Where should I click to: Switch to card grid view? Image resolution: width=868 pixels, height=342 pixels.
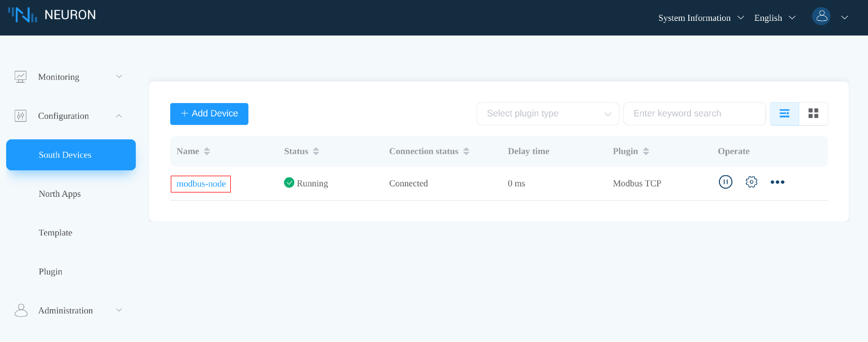click(x=813, y=114)
